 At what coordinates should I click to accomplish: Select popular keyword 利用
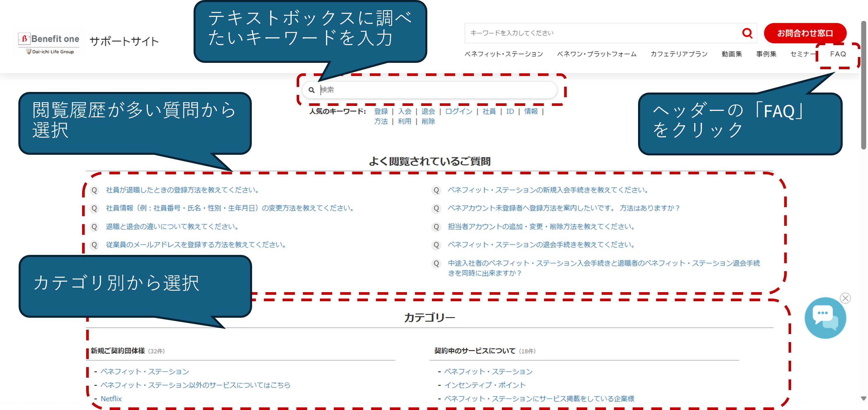(x=404, y=121)
